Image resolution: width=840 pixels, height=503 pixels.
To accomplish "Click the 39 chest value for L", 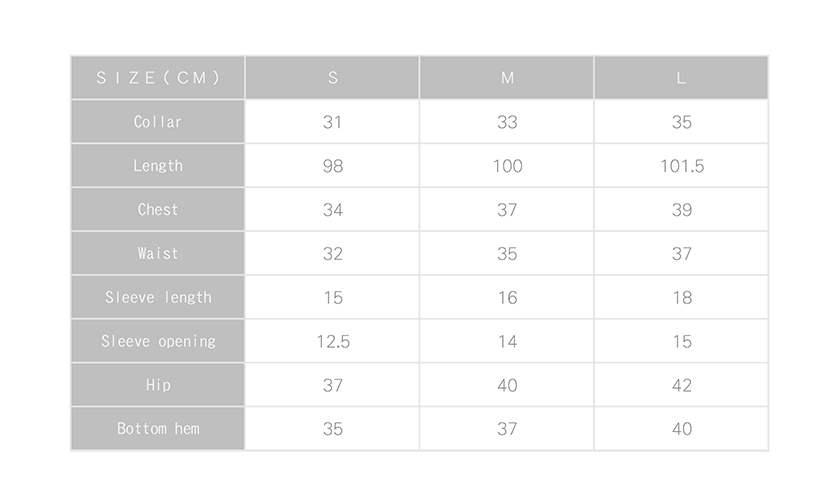I will pos(681,209).
